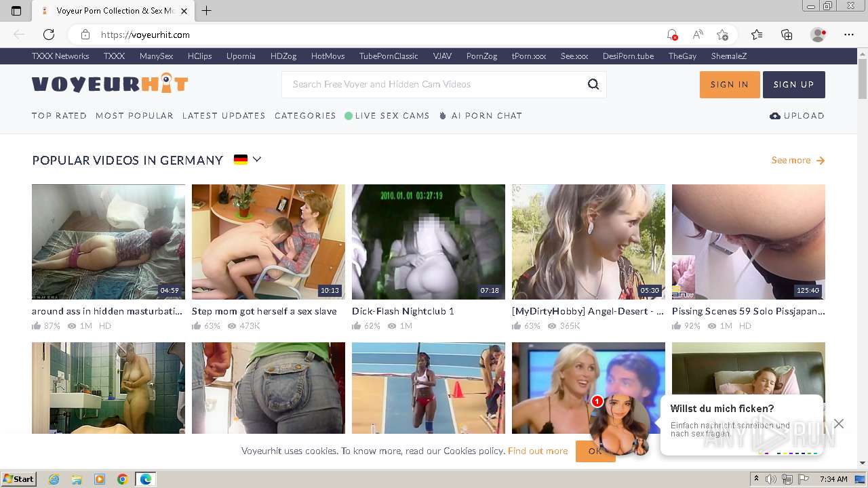Close the chat popup with the X
The width and height of the screenshot is (868, 488).
839,424
